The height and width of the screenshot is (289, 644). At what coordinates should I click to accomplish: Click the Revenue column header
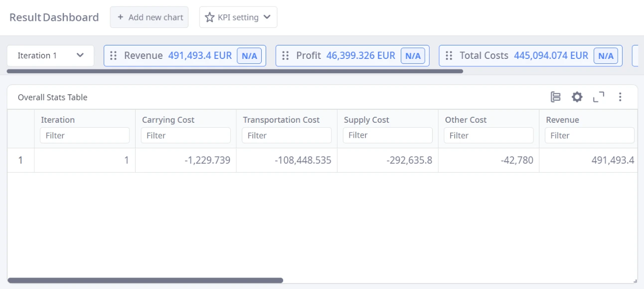(x=562, y=120)
